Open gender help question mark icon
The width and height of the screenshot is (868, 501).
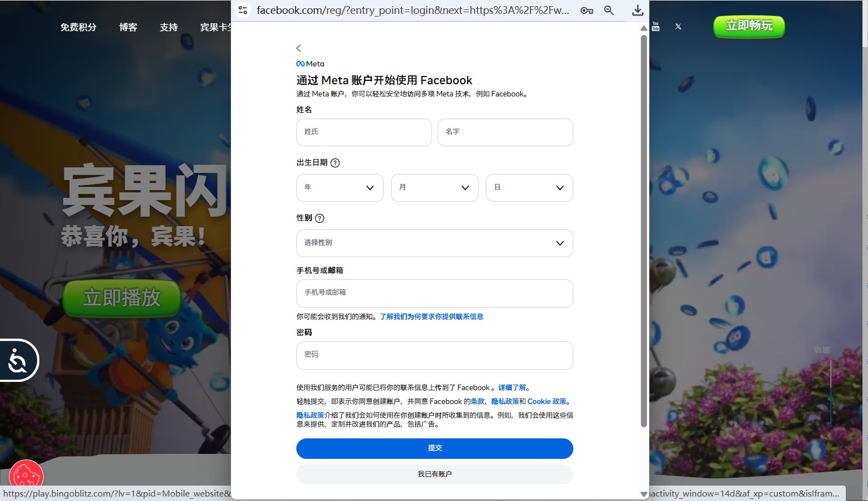tap(320, 218)
